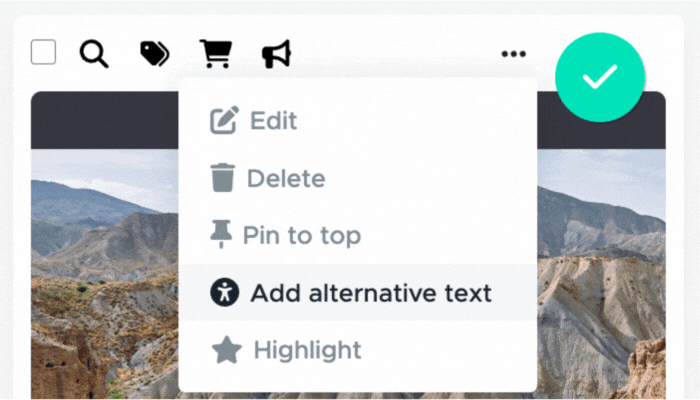Image resolution: width=700 pixels, height=400 pixels.
Task: Open the magnifying glass search tool
Action: pos(94,54)
